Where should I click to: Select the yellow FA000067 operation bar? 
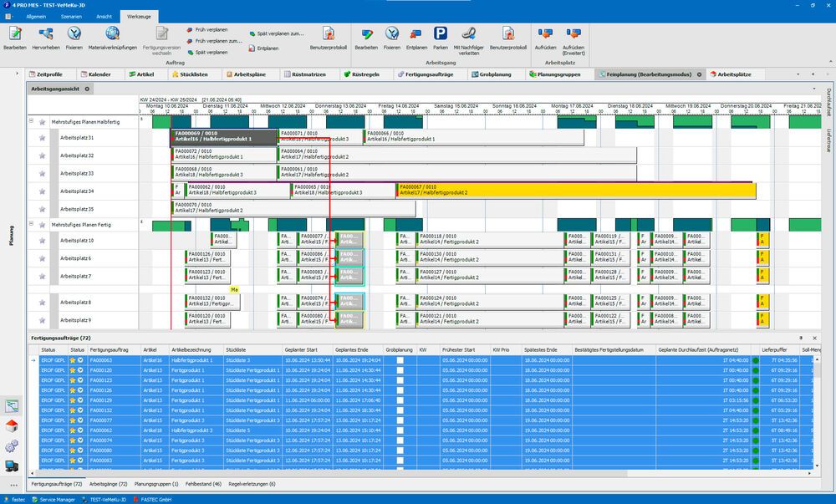click(575, 191)
